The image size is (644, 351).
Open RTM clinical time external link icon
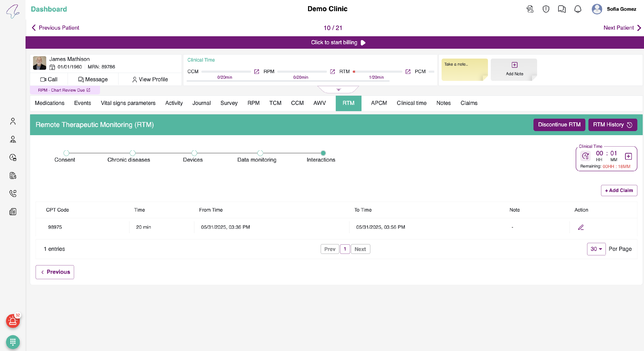pyautogui.click(x=408, y=72)
